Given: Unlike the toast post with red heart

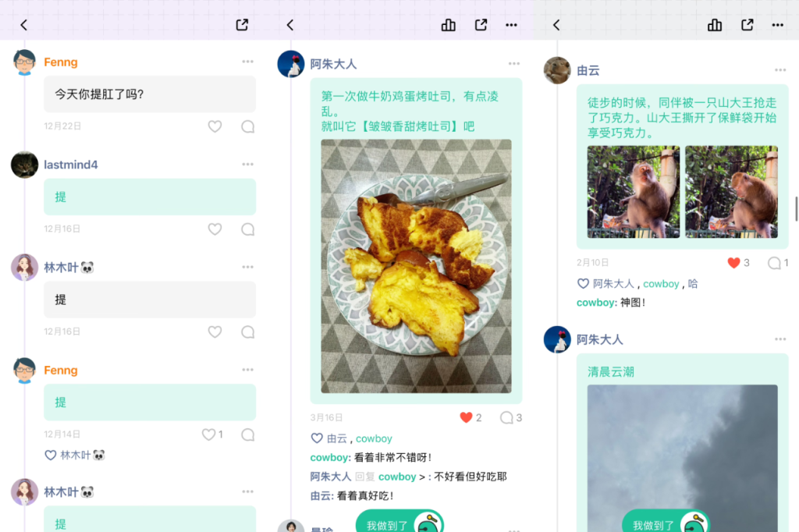Looking at the screenshot, I should pyautogui.click(x=467, y=418).
